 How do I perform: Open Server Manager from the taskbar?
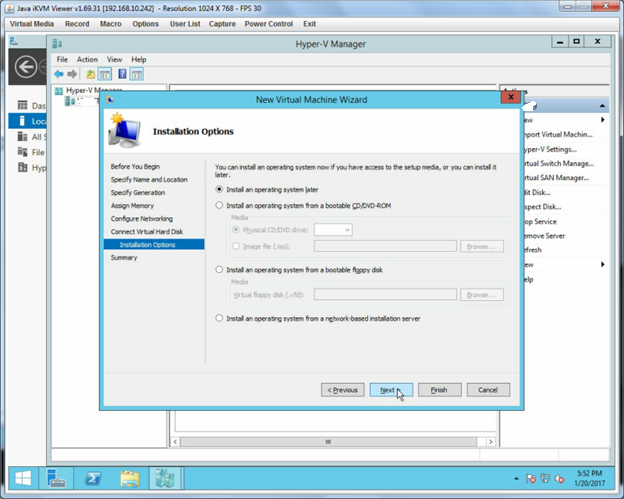click(x=56, y=478)
